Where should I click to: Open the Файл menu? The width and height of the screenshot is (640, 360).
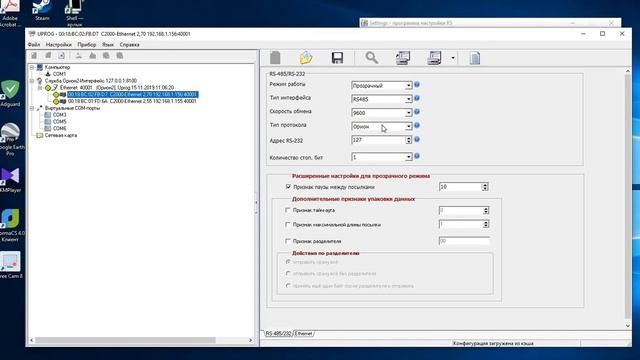click(x=34, y=44)
